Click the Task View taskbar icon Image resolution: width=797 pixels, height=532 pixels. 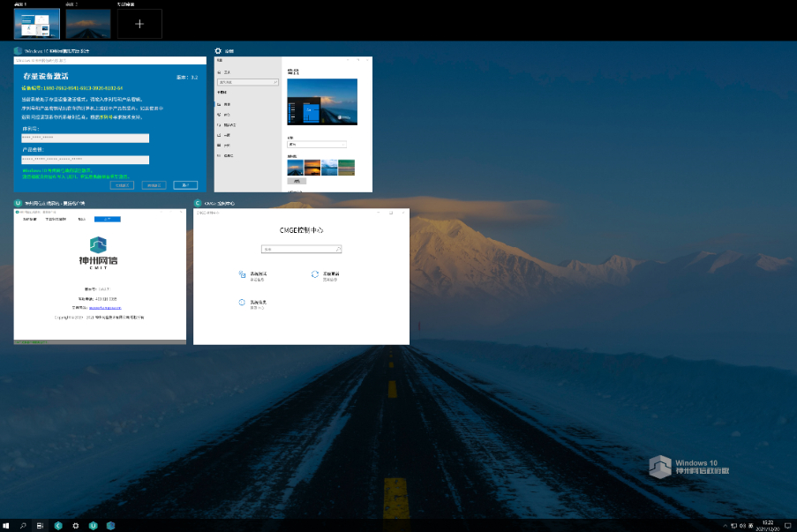pos(41,525)
